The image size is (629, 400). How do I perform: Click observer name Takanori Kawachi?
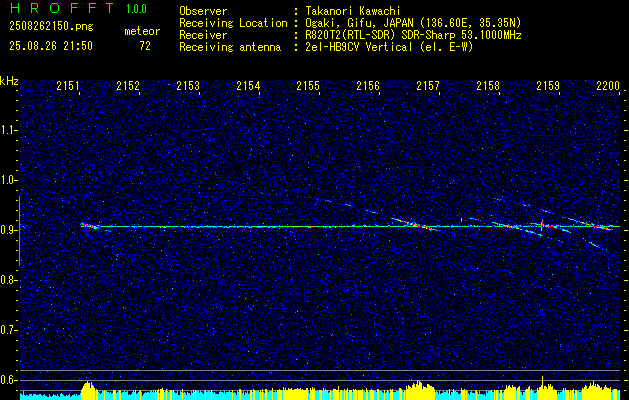point(353,11)
